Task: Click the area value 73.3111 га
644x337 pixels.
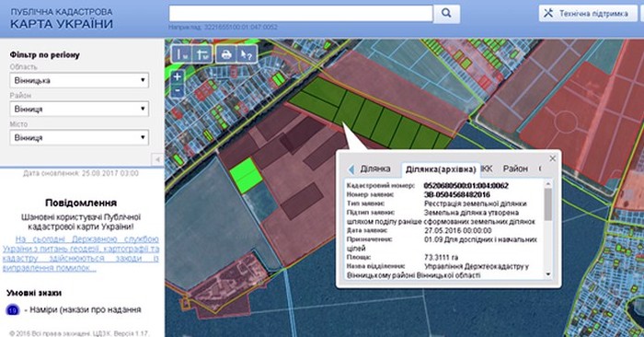Action: point(441,257)
